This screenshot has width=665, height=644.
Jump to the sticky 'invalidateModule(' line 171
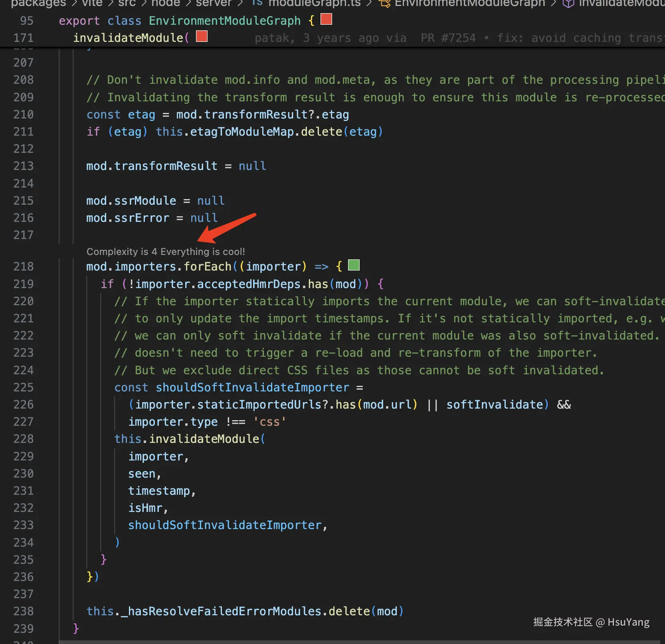(131, 38)
